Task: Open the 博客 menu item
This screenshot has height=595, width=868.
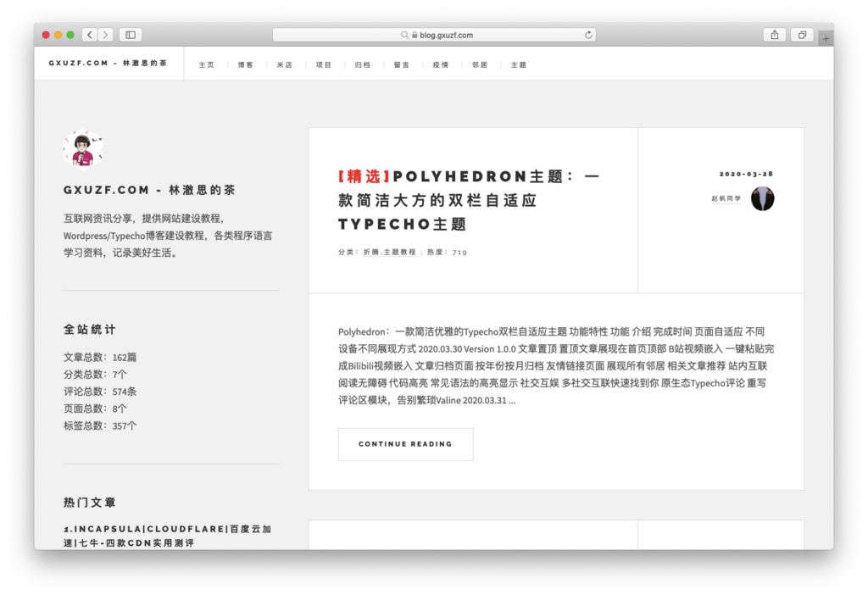Action: pos(245,64)
